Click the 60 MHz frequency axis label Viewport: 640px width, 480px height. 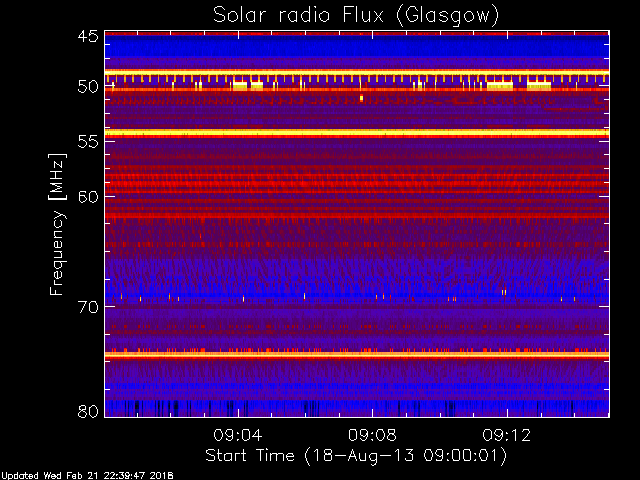pyautogui.click(x=88, y=196)
